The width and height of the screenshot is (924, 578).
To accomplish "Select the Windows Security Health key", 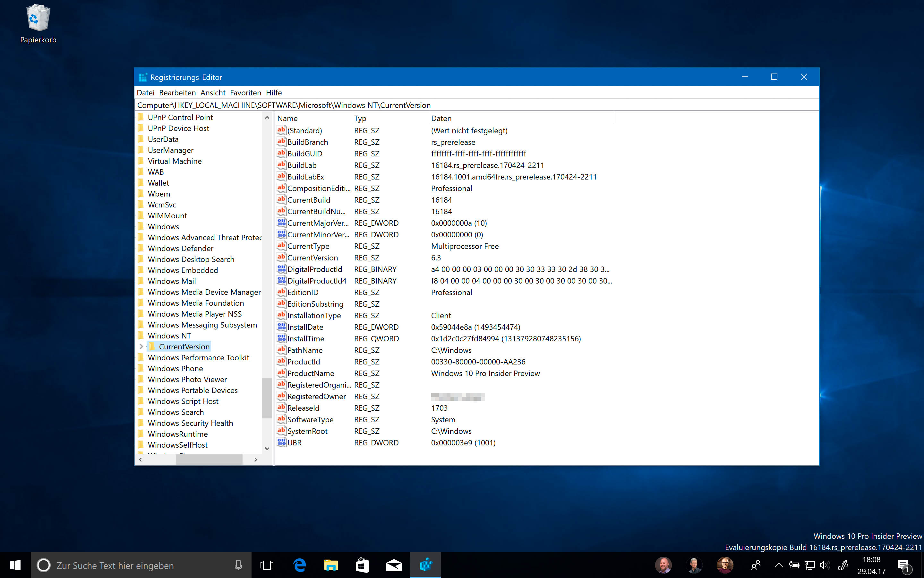I will click(x=190, y=423).
